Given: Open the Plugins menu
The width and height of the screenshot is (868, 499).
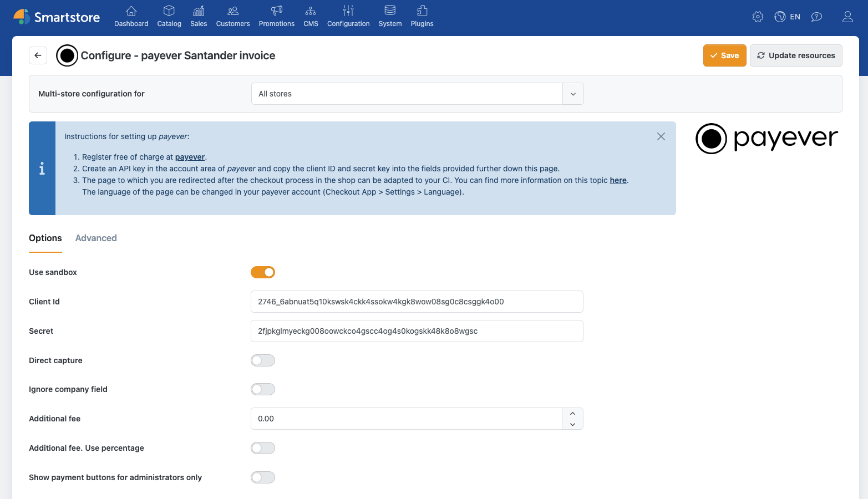Looking at the screenshot, I should (x=422, y=17).
